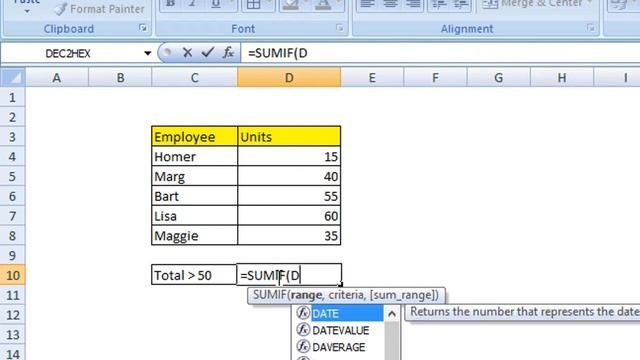Toggle Italic formatting in the Font group
The image size is (640, 360).
pos(193,4)
